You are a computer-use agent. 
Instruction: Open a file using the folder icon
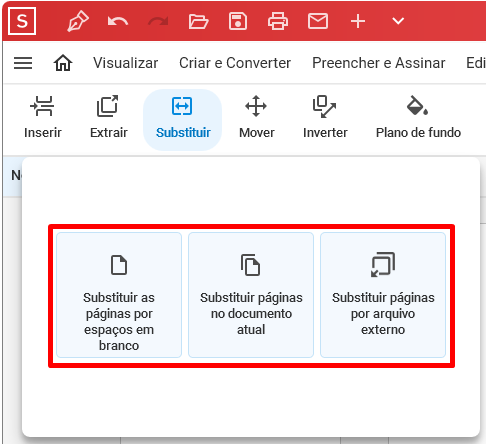(x=198, y=21)
